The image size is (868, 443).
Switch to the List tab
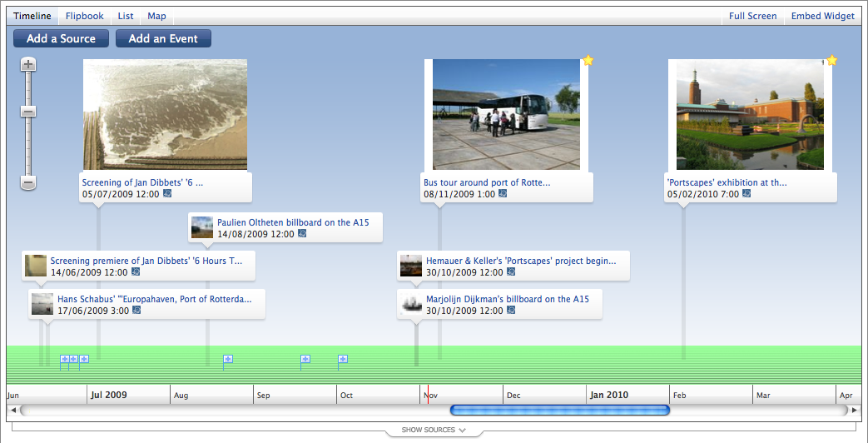(126, 16)
